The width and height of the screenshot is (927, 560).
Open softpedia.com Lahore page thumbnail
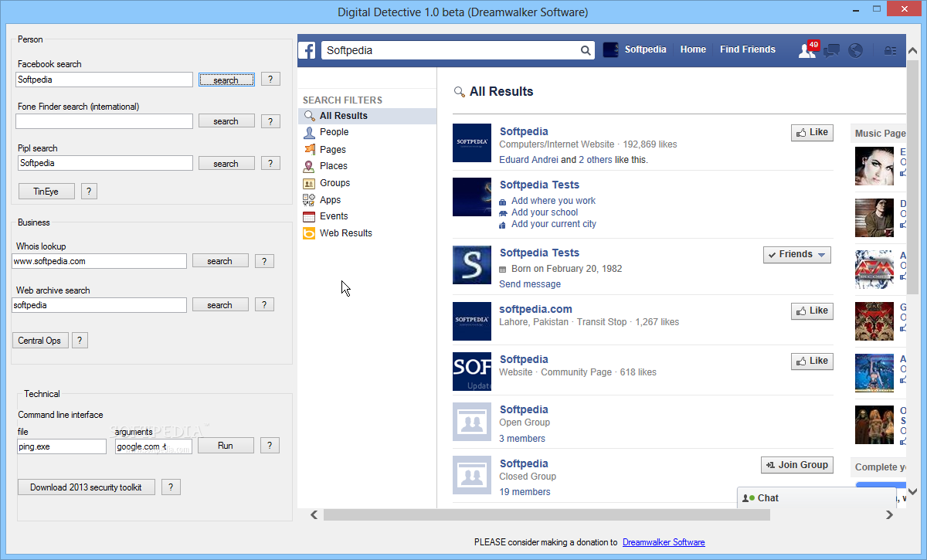pyautogui.click(x=472, y=321)
